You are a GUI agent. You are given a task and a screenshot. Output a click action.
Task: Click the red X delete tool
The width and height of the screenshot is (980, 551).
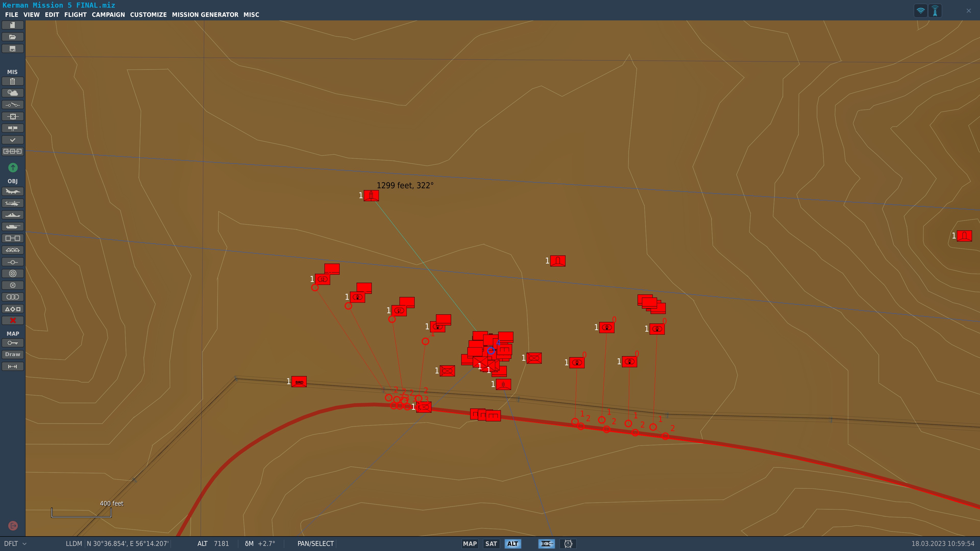(x=13, y=321)
